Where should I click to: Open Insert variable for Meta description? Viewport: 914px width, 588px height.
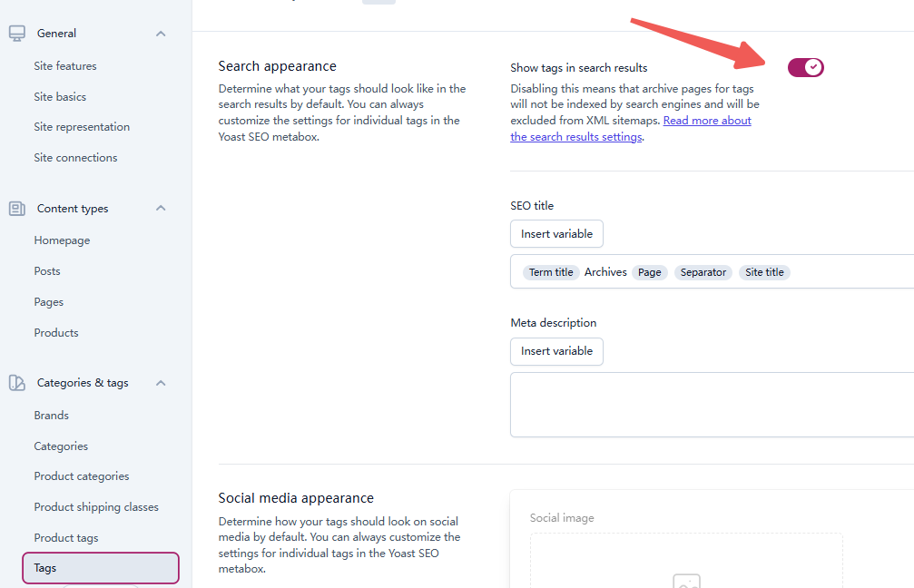click(x=556, y=351)
